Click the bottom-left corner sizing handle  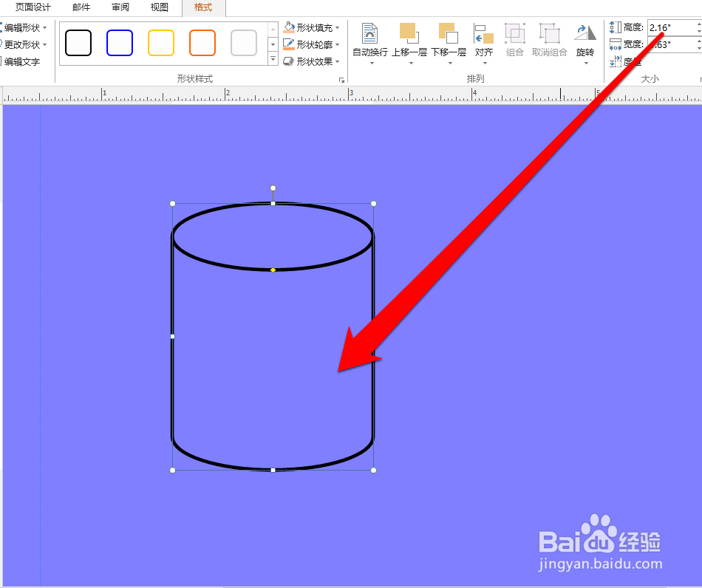[173, 471]
